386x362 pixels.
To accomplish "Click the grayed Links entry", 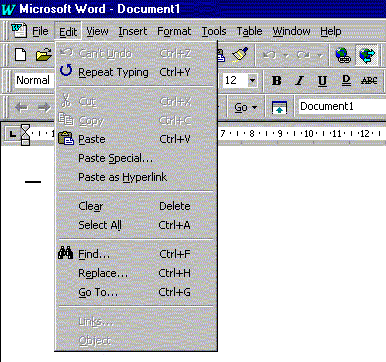I will click(136, 321).
